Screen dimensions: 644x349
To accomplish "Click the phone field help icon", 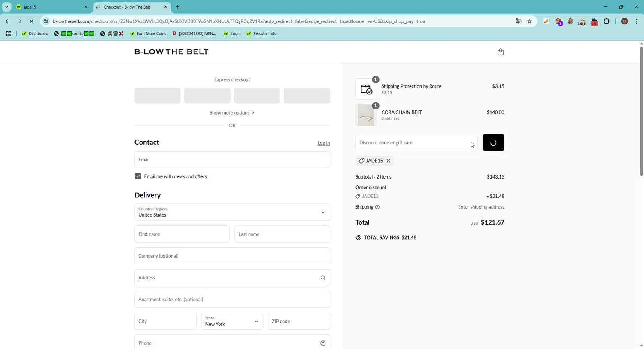I will pyautogui.click(x=323, y=343).
